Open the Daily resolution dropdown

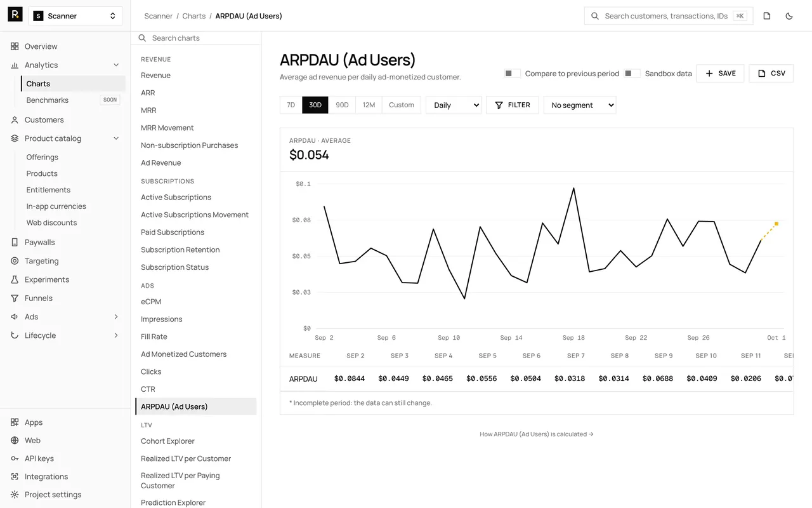point(454,105)
